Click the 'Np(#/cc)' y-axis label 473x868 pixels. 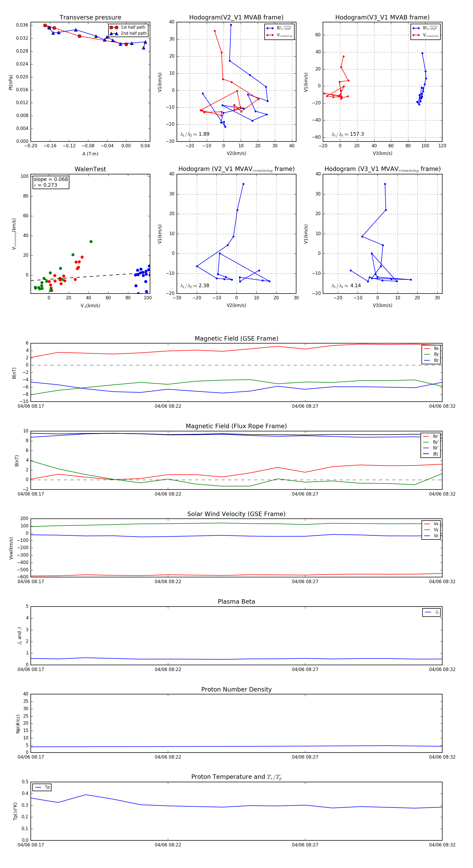tap(18, 723)
